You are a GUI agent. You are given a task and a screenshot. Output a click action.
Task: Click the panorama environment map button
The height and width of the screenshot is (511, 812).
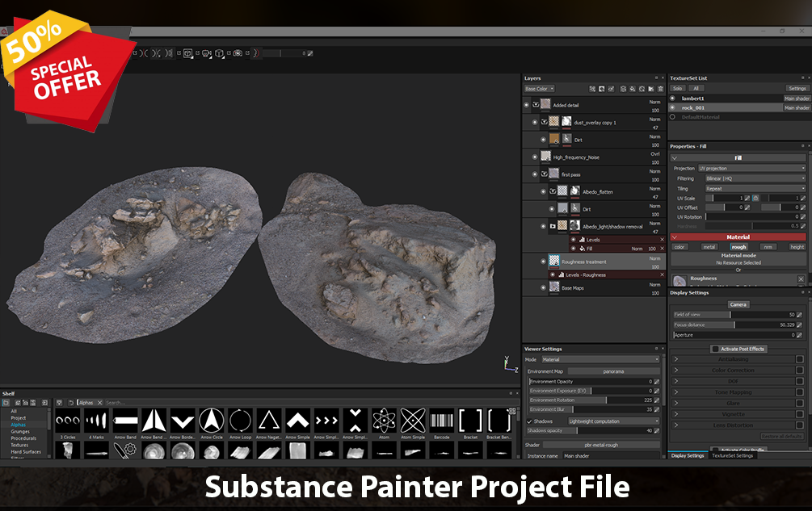point(614,371)
